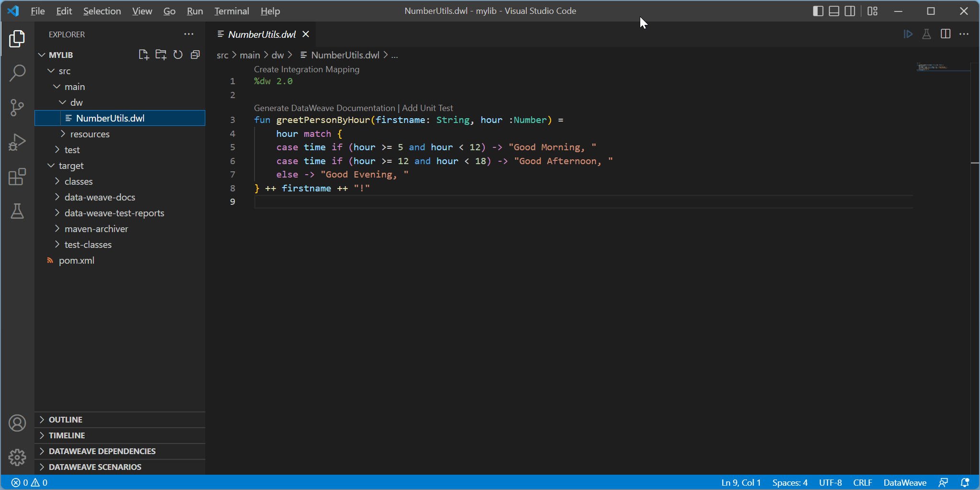The height and width of the screenshot is (490, 980).
Task: Open the Help menu
Action: [x=270, y=11]
